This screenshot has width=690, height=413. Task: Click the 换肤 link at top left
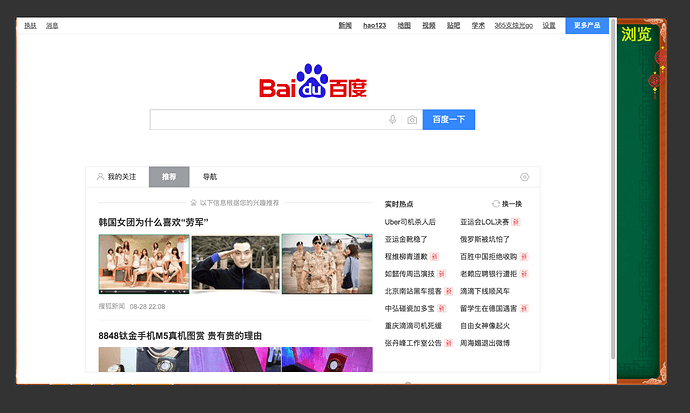[x=30, y=26]
